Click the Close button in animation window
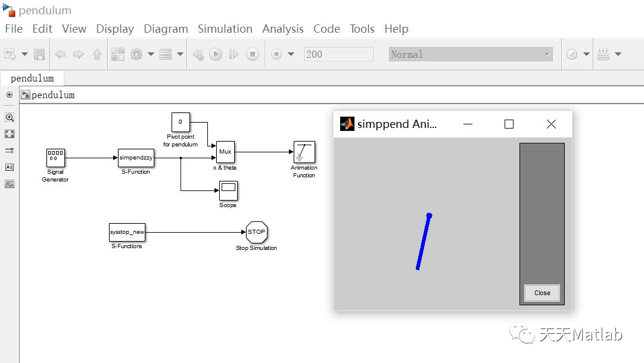This screenshot has height=363, width=644. coord(542,293)
